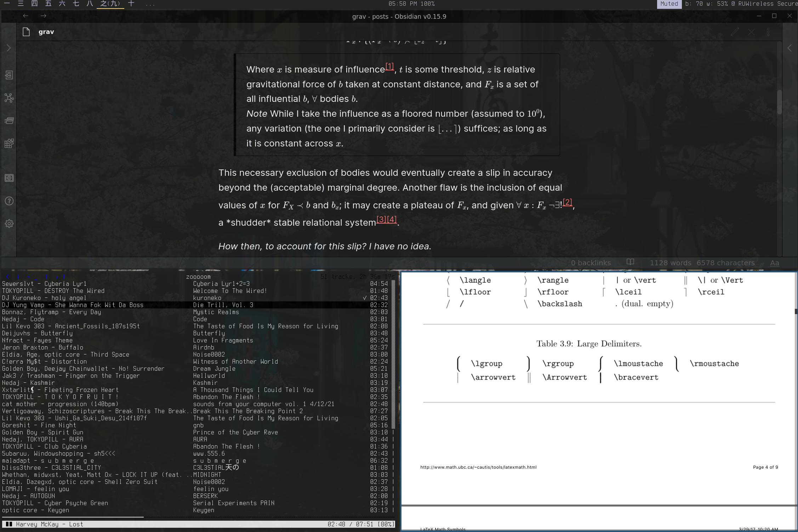Click the grav note file icon
Image resolution: width=798 pixels, height=532 pixels.
pyautogui.click(x=26, y=32)
